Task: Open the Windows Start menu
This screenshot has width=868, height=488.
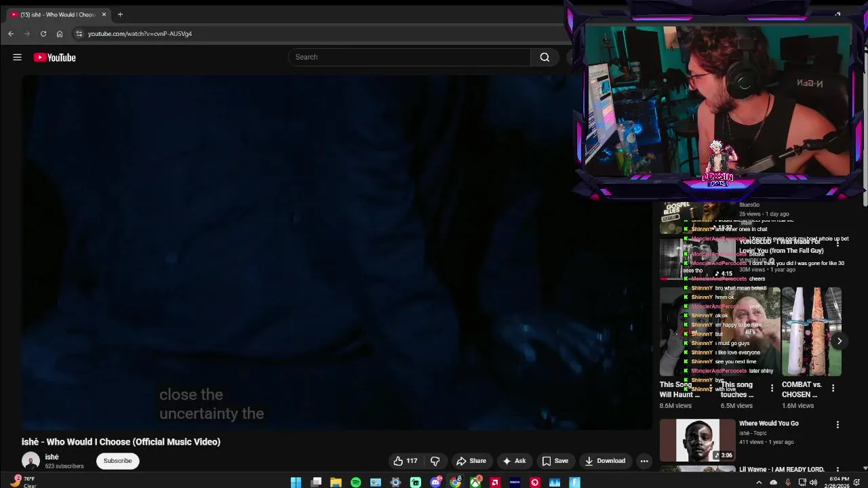Action: coord(296,483)
